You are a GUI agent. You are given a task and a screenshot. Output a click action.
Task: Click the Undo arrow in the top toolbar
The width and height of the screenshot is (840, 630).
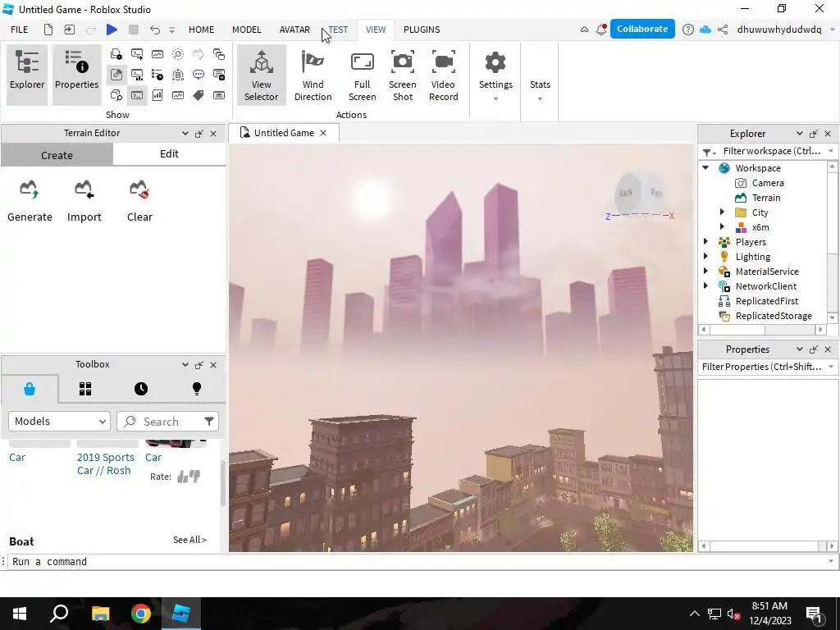coord(155,30)
